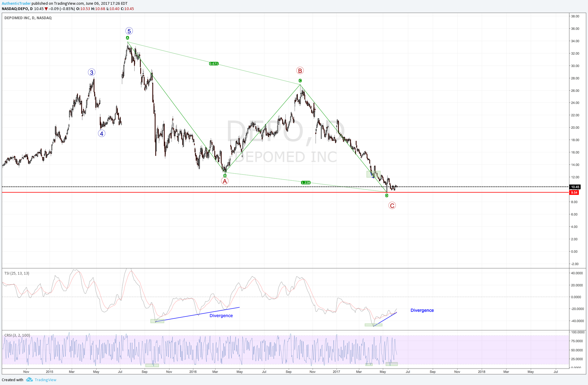
Task: Click the 40.0000 TSI scale label
Action: click(577, 273)
